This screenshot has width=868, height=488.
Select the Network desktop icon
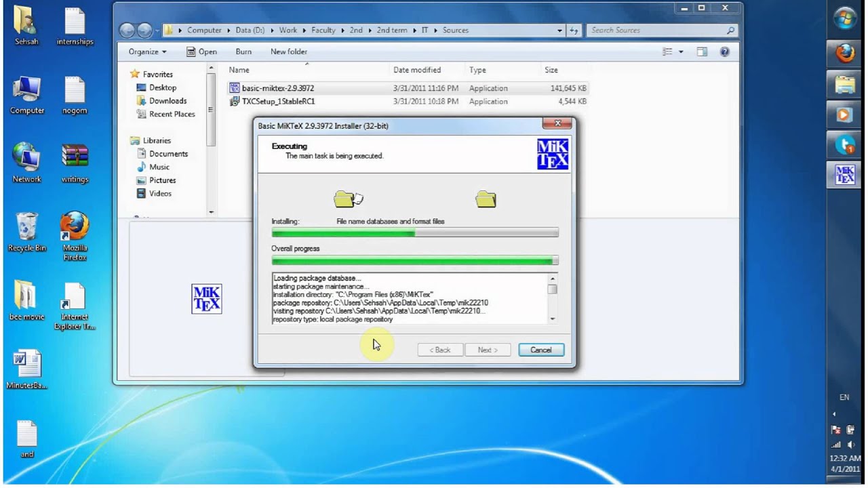click(26, 164)
